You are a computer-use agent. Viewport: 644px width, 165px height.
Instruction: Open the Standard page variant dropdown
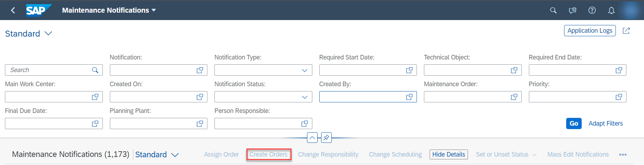tap(29, 33)
